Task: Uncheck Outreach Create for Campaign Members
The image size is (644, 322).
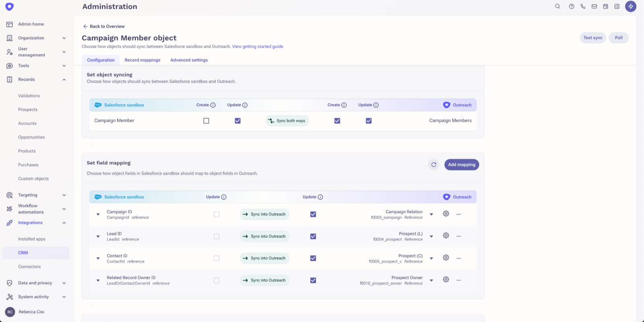Action: pyautogui.click(x=337, y=121)
